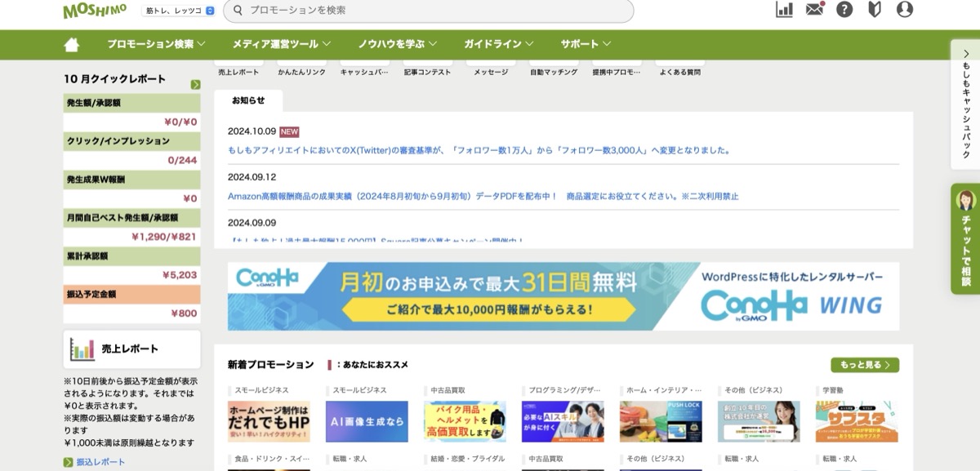Open the ConoHa WING banner

click(563, 296)
